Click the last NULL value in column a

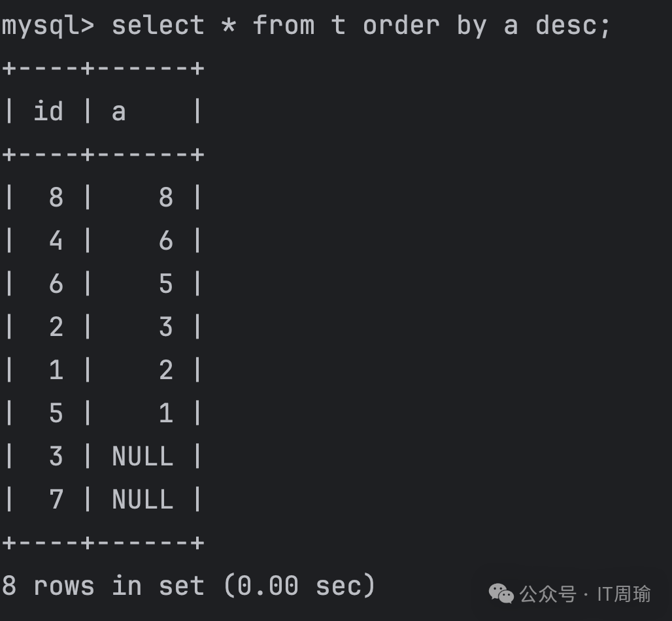(143, 499)
